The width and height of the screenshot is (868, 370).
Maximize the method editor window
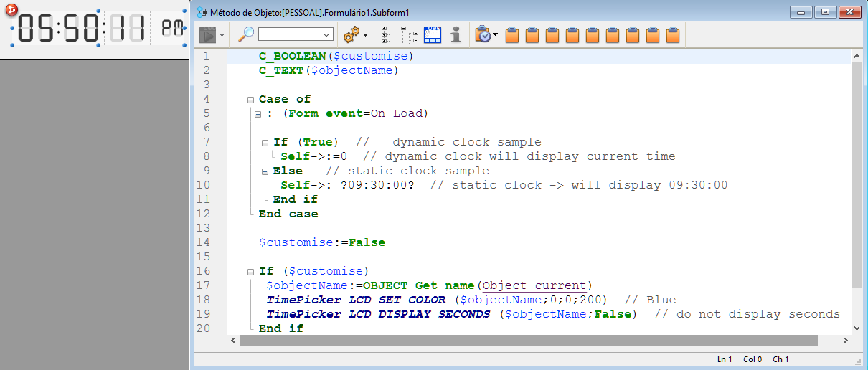coord(826,11)
